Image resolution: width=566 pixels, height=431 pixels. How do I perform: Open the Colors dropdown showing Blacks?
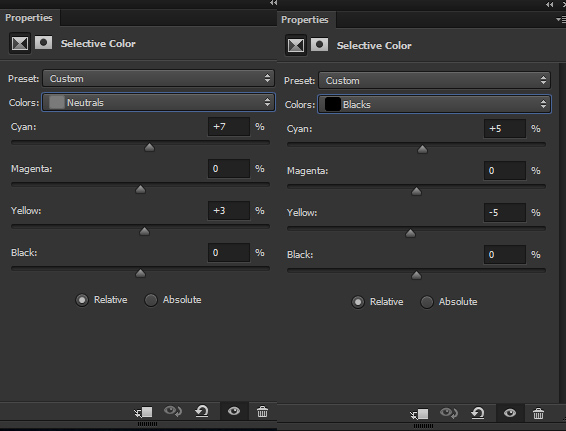point(435,104)
